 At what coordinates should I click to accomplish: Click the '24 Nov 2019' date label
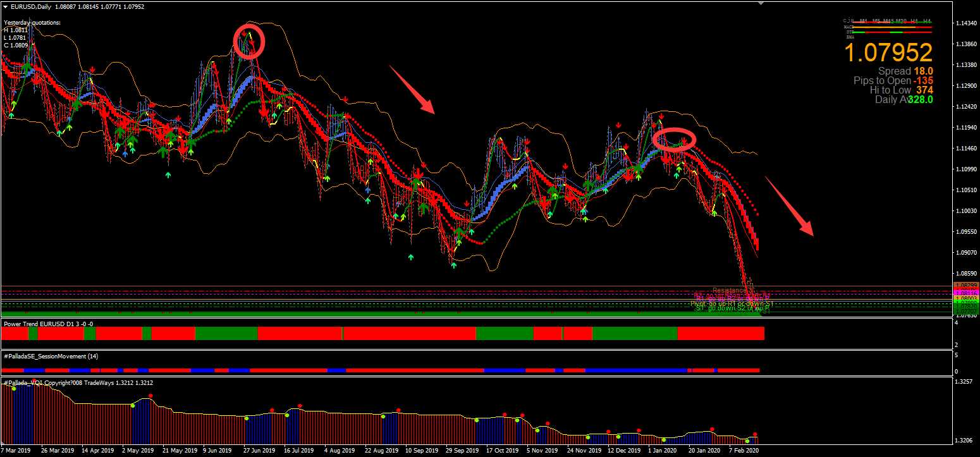pos(585,451)
